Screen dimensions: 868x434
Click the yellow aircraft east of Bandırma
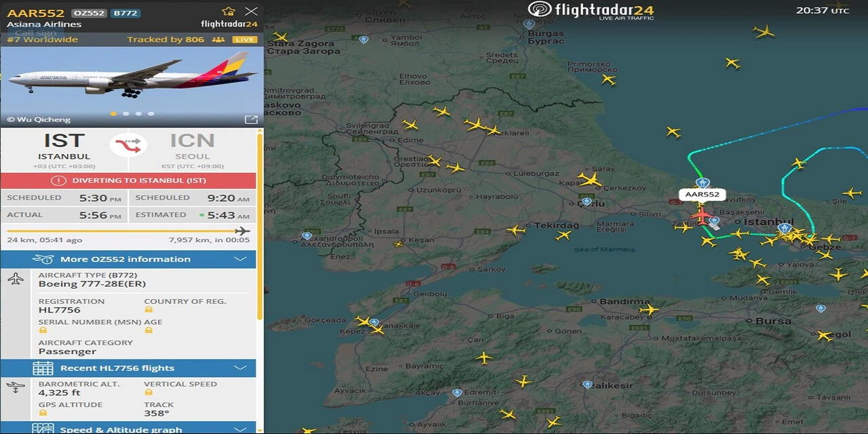coord(649,310)
